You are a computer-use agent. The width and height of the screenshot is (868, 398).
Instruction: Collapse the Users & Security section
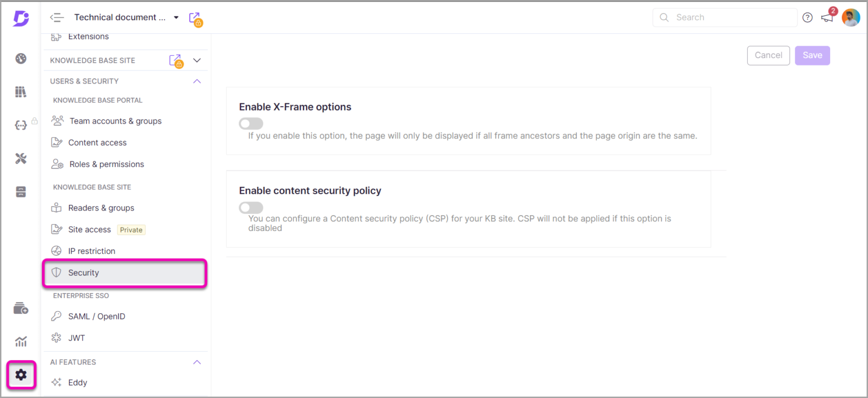[x=197, y=81]
